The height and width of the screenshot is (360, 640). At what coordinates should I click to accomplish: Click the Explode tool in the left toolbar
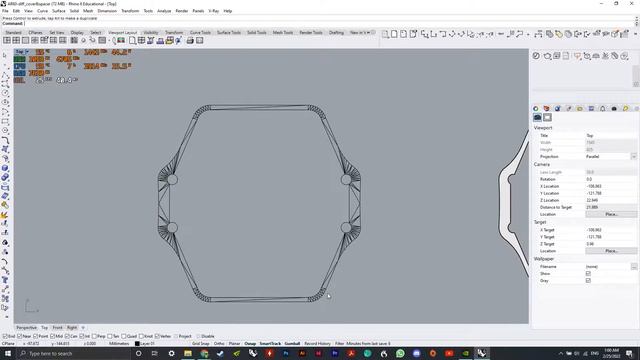coord(5,215)
